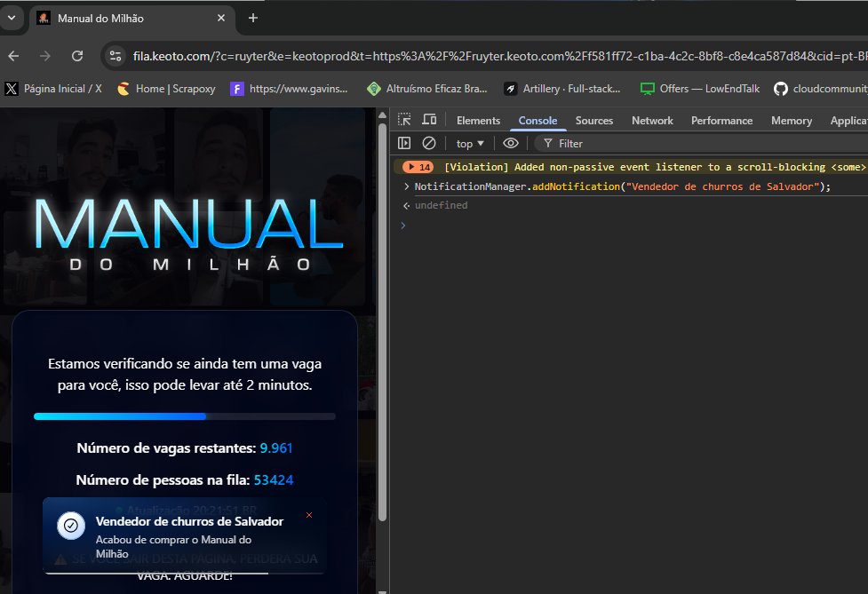Click the Manual do Milhão logo
Image resolution: width=868 pixels, height=594 pixels.
coord(188,233)
